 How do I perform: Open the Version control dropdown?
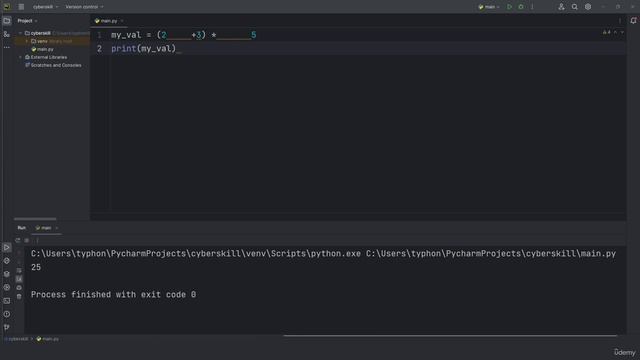[x=84, y=7]
